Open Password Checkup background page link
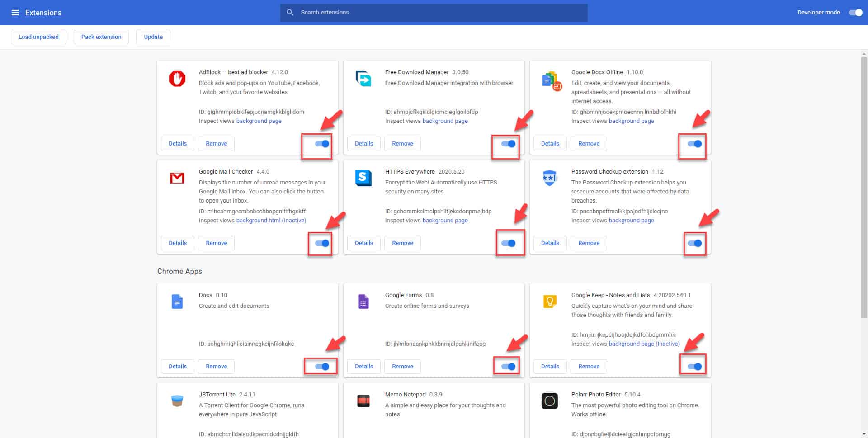 [x=632, y=221]
